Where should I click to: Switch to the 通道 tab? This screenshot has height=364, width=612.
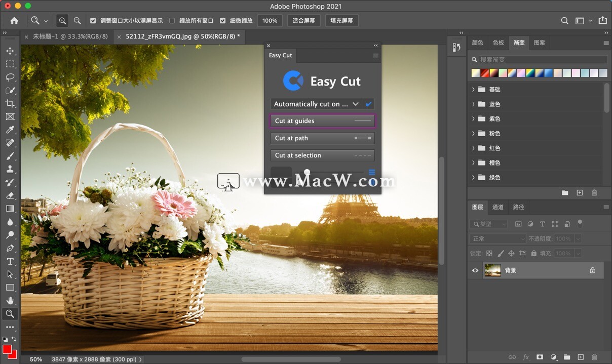coord(498,207)
